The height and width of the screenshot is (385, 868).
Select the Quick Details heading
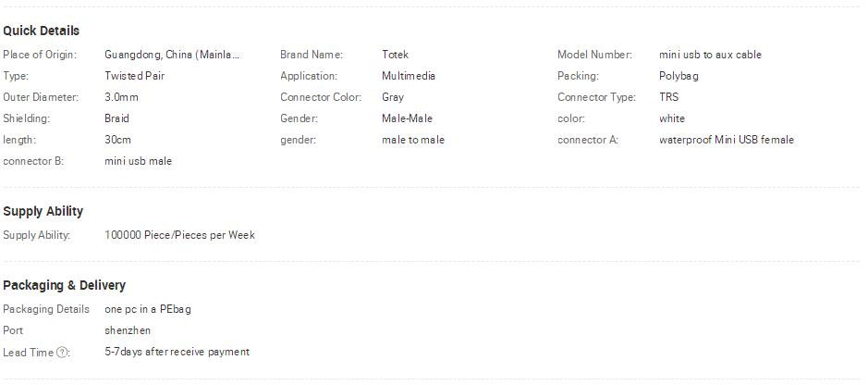41,31
